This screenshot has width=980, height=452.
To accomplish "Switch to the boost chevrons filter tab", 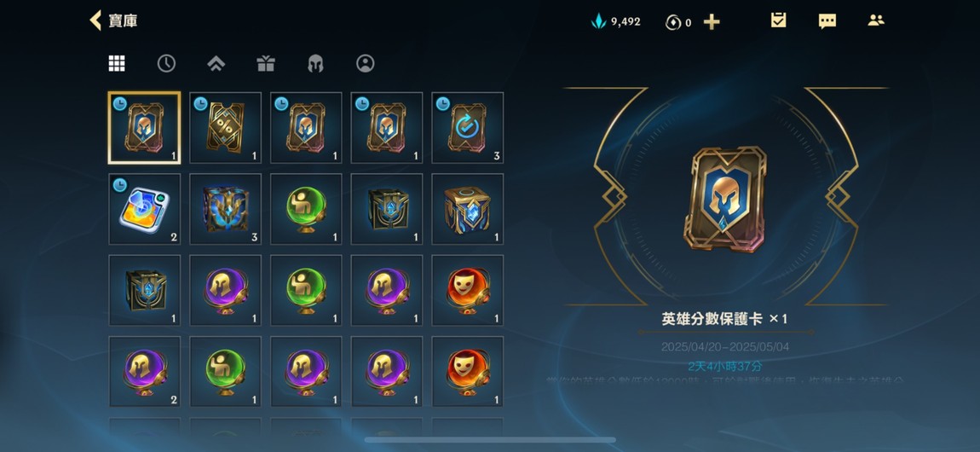I will (x=216, y=63).
